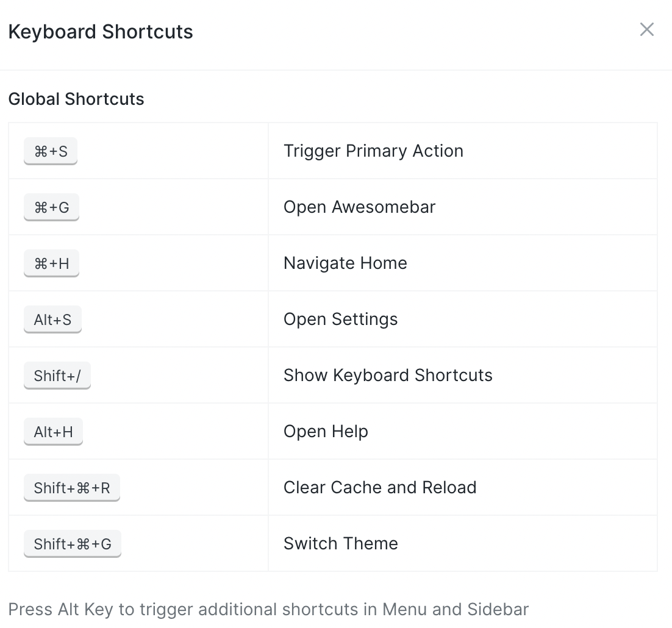Click the ⌘+G shortcut key badge
The width and height of the screenshot is (672, 628).
pyautogui.click(x=51, y=207)
